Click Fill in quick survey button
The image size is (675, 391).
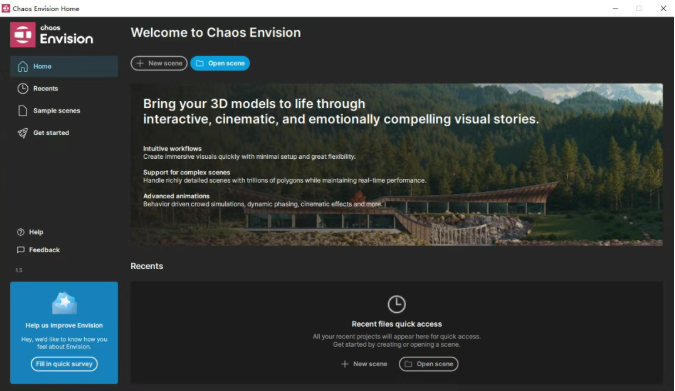click(x=64, y=364)
